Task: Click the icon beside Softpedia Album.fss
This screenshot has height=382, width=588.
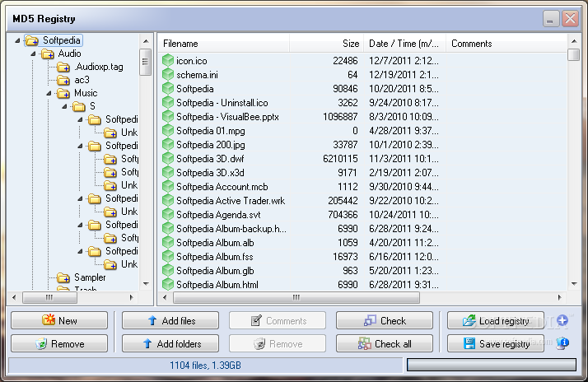Action: [168, 256]
